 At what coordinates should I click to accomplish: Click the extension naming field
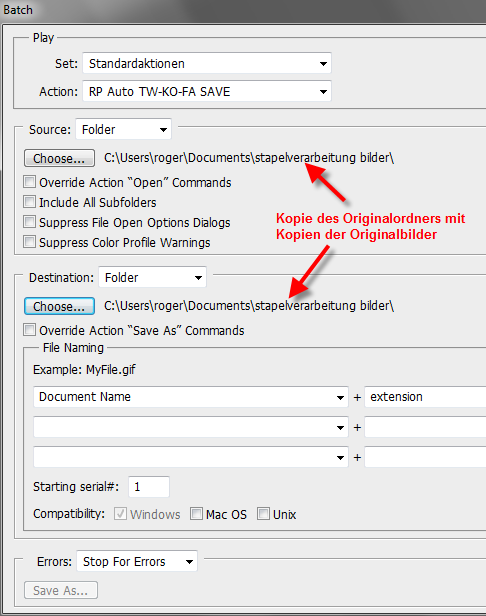coord(425,397)
